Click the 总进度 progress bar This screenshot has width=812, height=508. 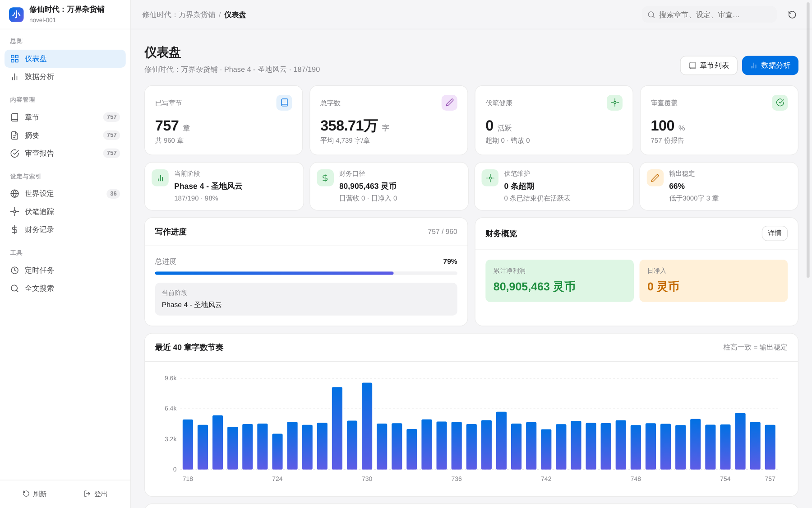point(306,273)
